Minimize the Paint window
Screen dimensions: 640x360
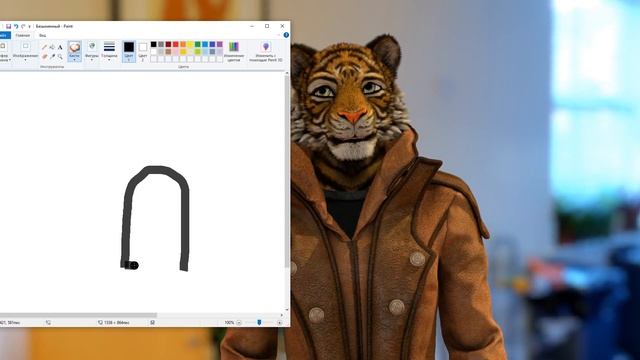click(252, 26)
